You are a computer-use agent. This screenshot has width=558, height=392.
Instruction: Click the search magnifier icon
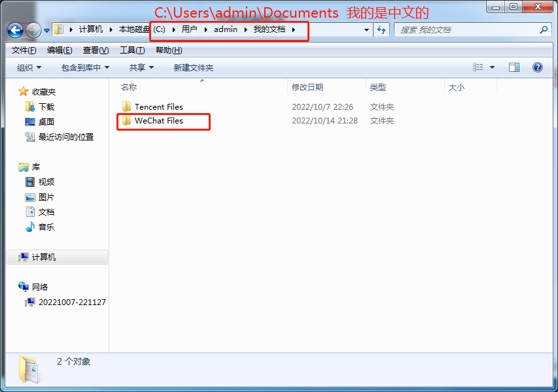544,30
